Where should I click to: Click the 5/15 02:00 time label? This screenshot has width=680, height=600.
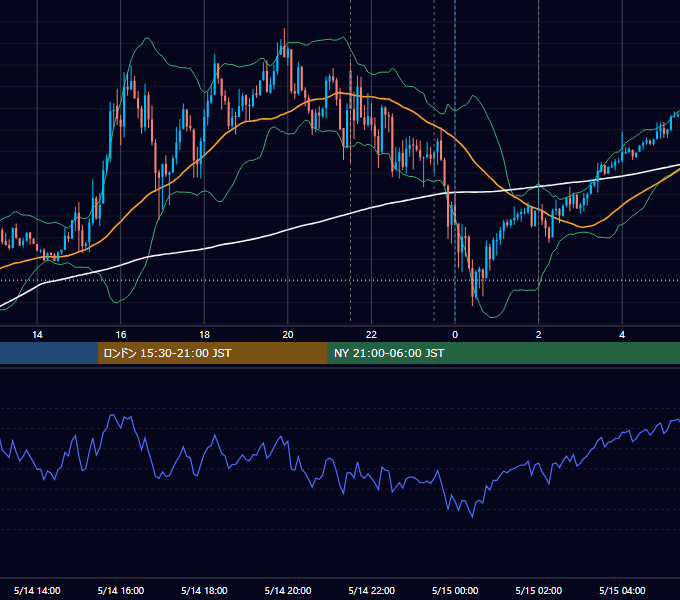539,590
